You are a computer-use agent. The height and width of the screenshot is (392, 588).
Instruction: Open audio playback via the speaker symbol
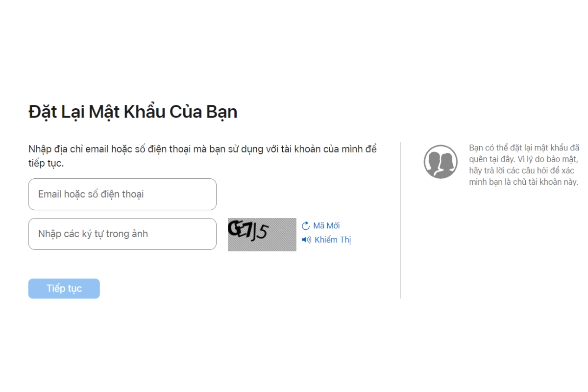point(306,240)
